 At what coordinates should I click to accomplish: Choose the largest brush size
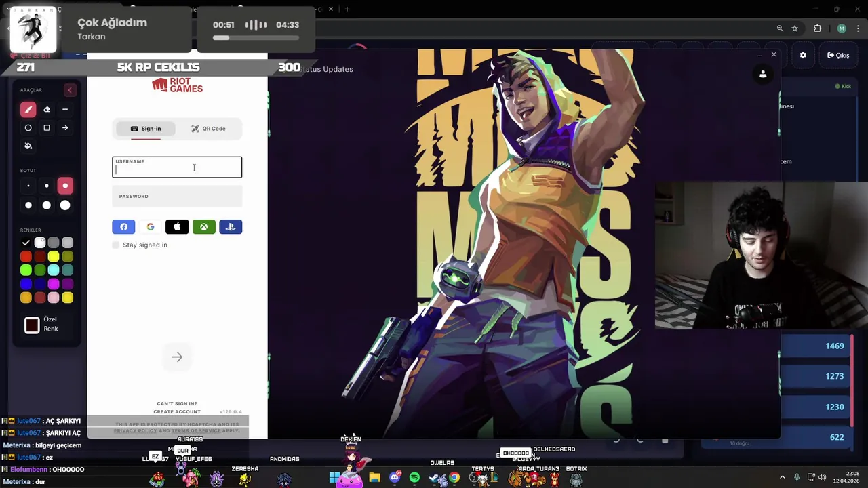pyautogui.click(x=65, y=205)
